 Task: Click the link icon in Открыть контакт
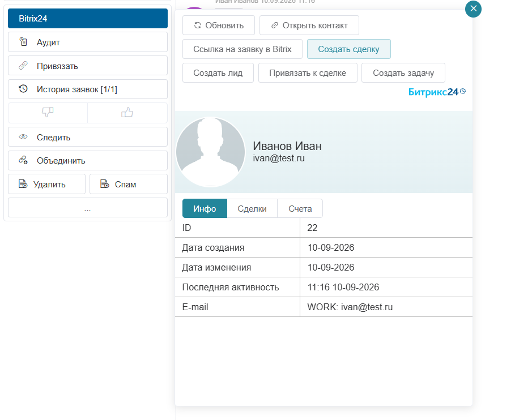pos(274,25)
